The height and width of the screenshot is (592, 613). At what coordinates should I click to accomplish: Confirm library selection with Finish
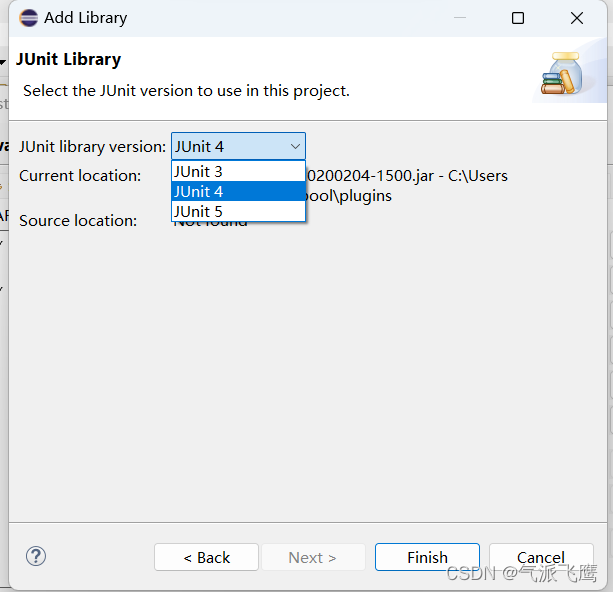click(x=427, y=557)
